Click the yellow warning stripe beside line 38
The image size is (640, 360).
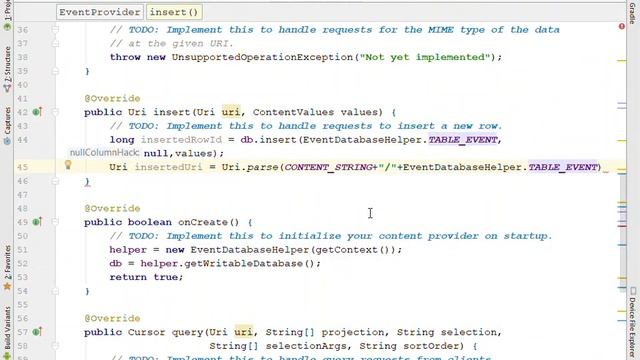pos(622,60)
